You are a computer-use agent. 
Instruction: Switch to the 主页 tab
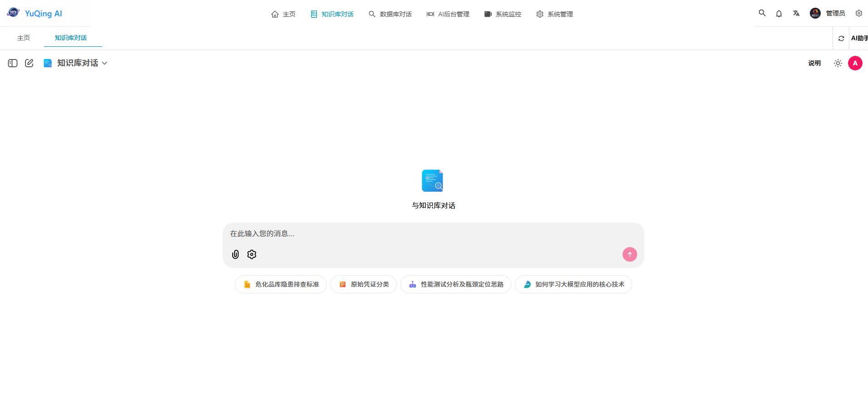(x=24, y=38)
